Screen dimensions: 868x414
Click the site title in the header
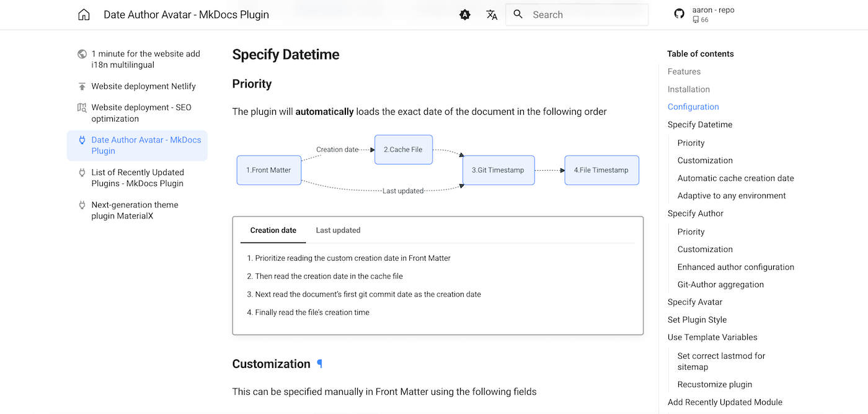[186, 15]
